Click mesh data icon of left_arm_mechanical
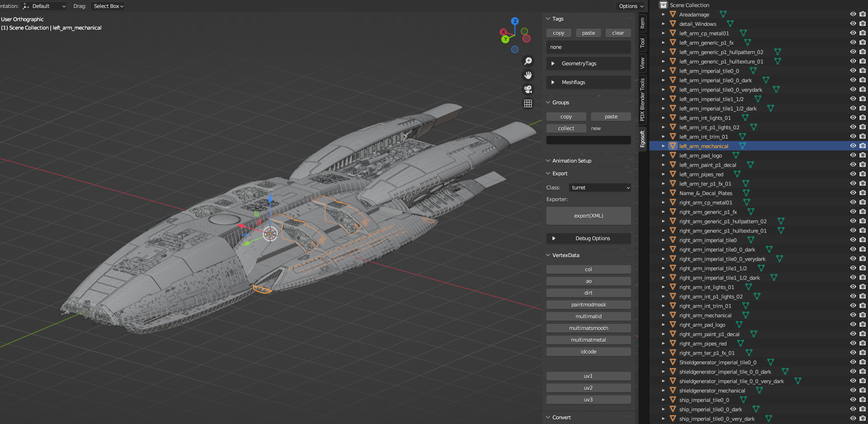 (x=742, y=146)
